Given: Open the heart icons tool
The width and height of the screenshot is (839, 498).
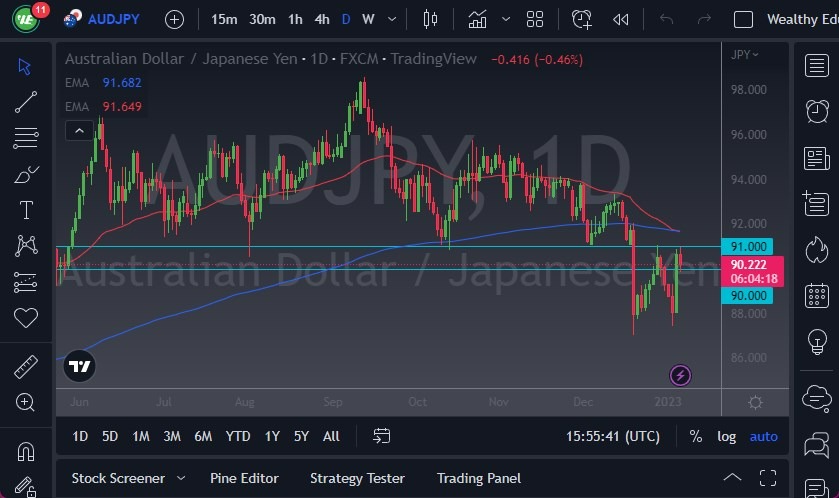Looking at the screenshot, I should coord(26,318).
